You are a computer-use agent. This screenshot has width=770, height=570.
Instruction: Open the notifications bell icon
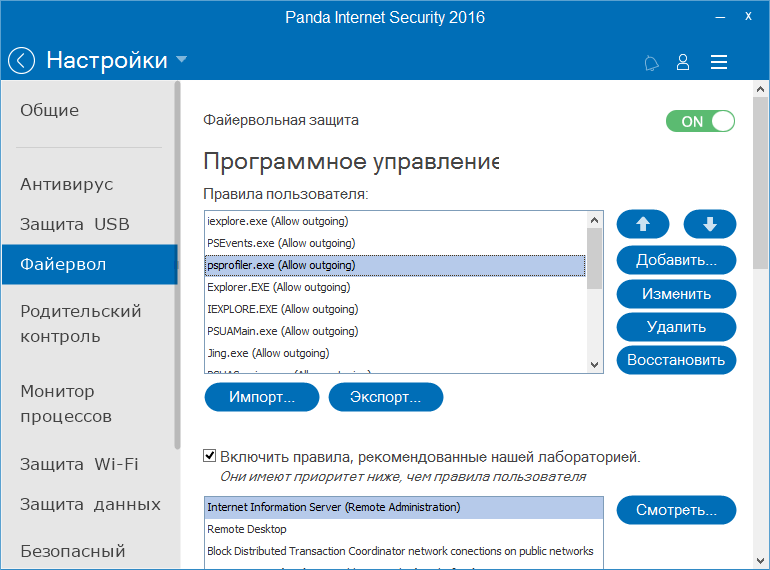(x=651, y=63)
